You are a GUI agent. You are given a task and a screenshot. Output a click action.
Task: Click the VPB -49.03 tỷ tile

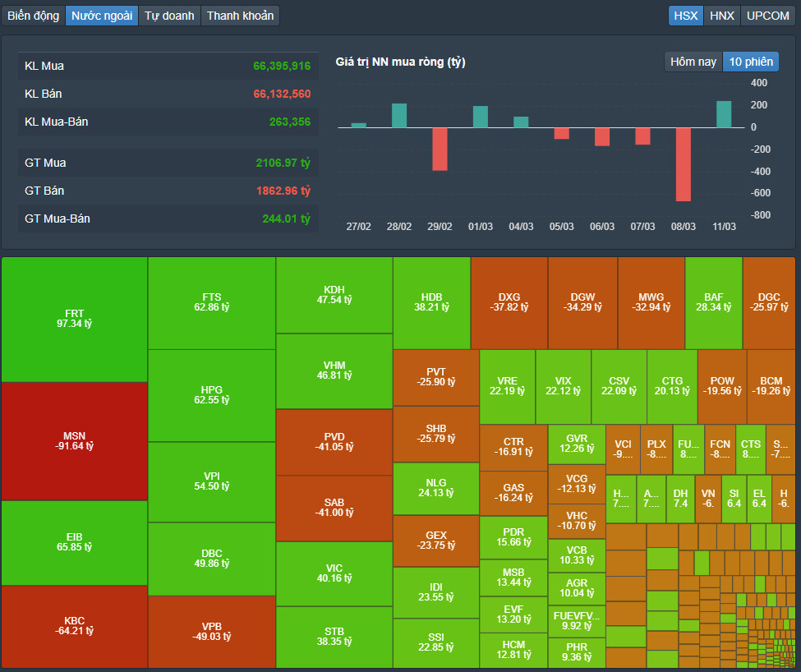[211, 632]
